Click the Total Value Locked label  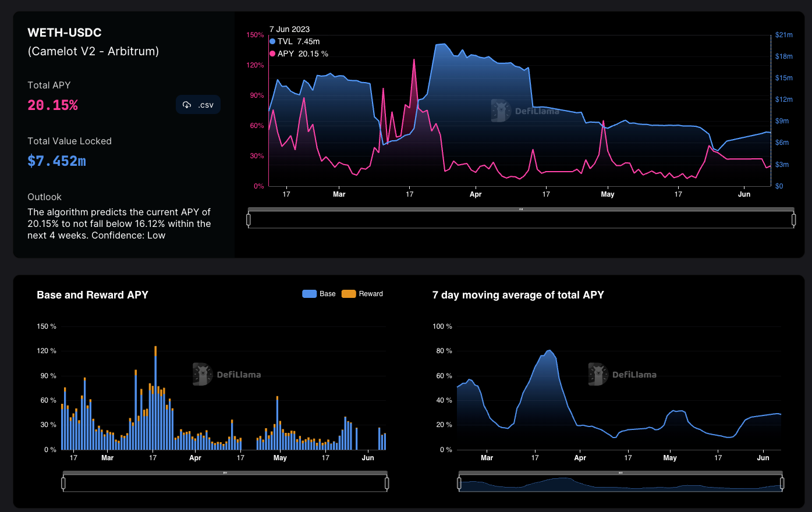tap(69, 141)
